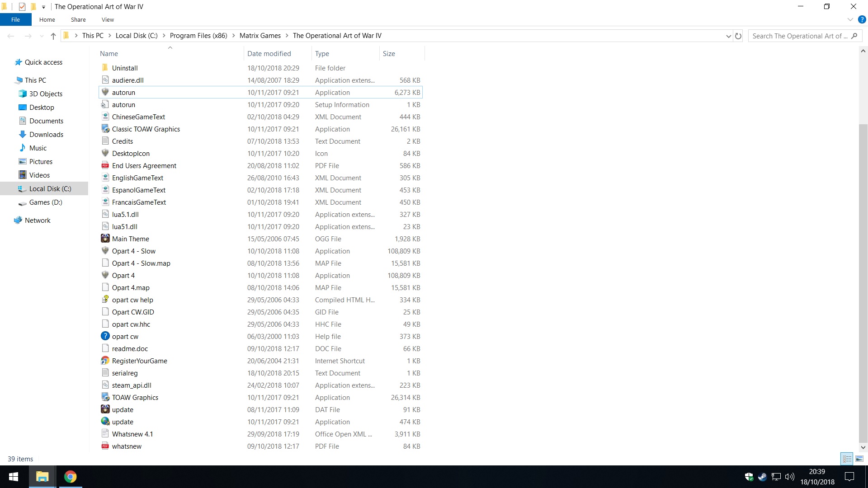The image size is (868, 488).
Task: Go up one folder level arrow
Action: click(x=53, y=36)
